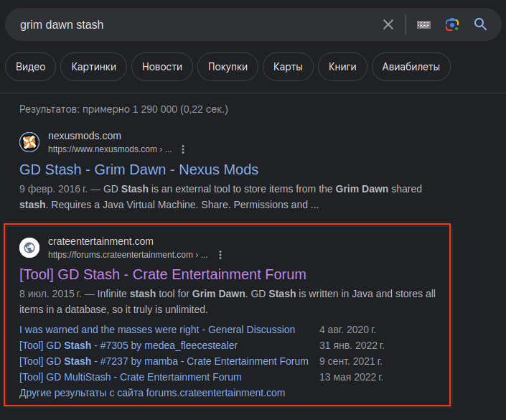The image size is (506, 420).
Task: Click the crateentertainment.com site name
Action: [x=100, y=241]
